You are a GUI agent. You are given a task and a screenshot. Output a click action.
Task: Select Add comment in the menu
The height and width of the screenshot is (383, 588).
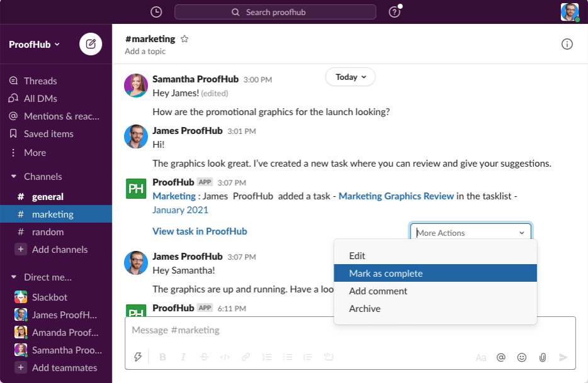click(435, 291)
